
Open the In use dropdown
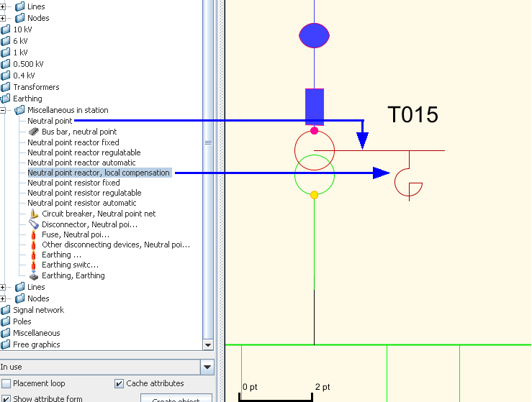(207, 367)
